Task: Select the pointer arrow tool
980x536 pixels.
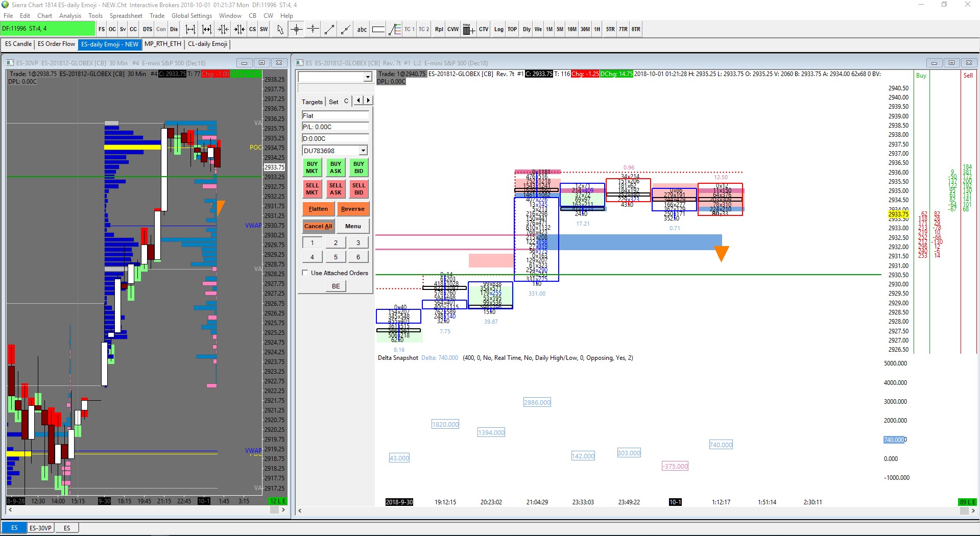Action: pos(280,29)
